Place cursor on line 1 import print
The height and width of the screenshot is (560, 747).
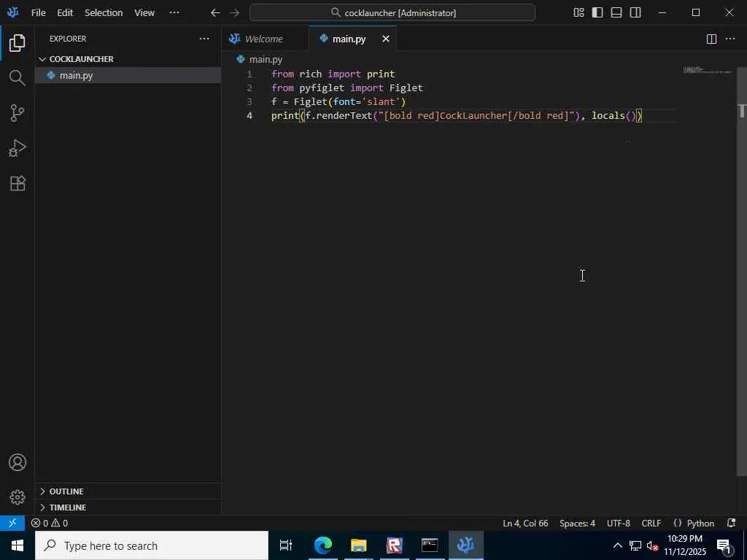click(x=333, y=74)
